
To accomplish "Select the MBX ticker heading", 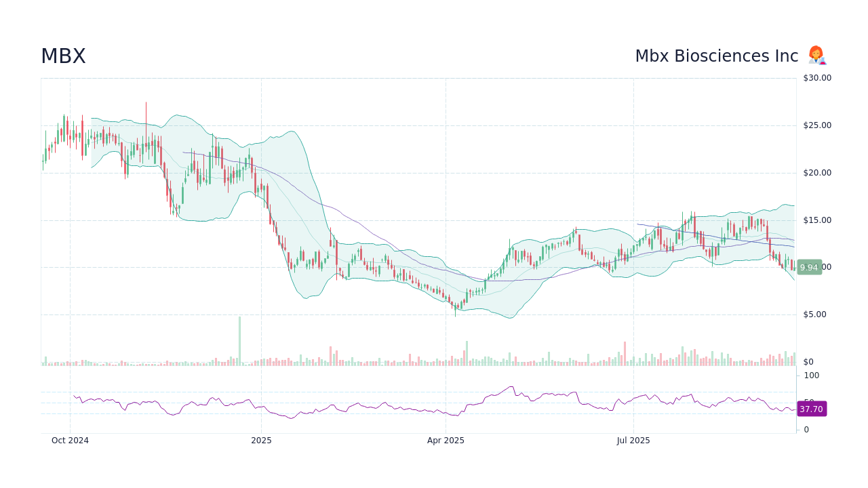I will click(x=62, y=56).
